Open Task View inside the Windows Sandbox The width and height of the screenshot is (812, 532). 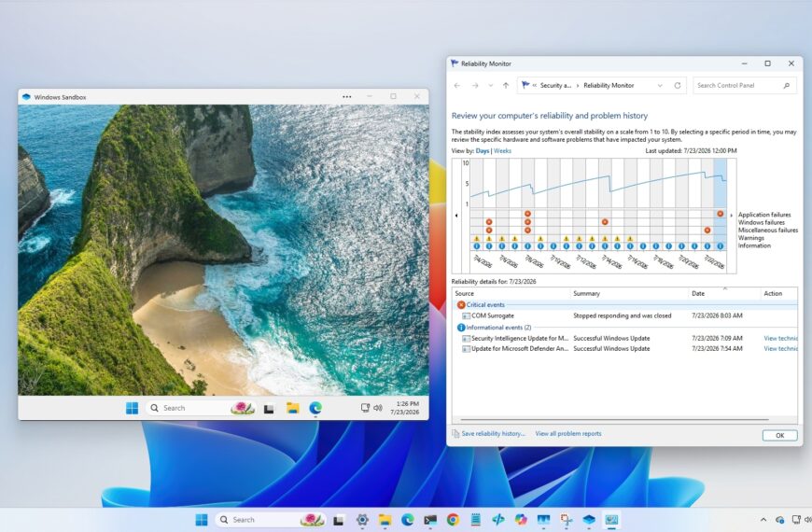[x=269, y=409]
